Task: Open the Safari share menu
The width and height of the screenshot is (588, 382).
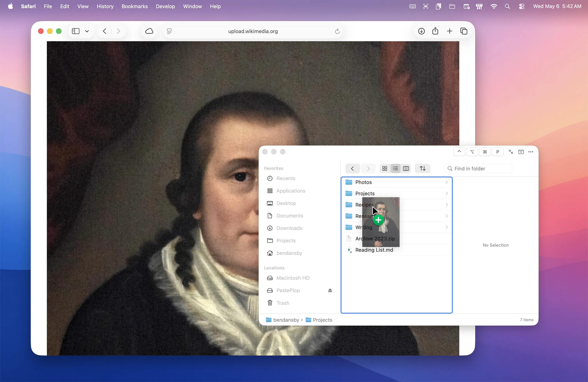Action: pyautogui.click(x=435, y=31)
